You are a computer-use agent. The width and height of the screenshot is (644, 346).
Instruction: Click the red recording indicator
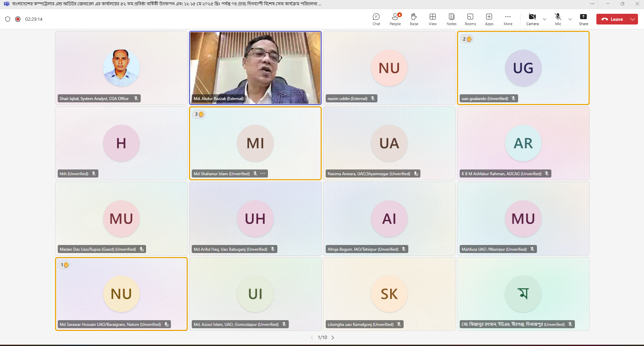[x=18, y=19]
